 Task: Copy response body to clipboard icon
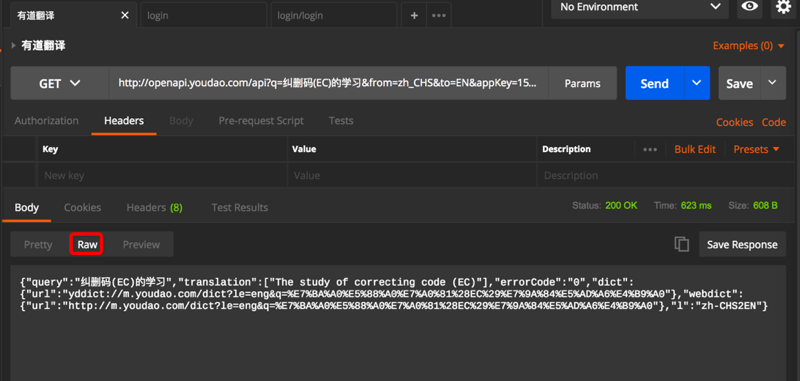(682, 244)
